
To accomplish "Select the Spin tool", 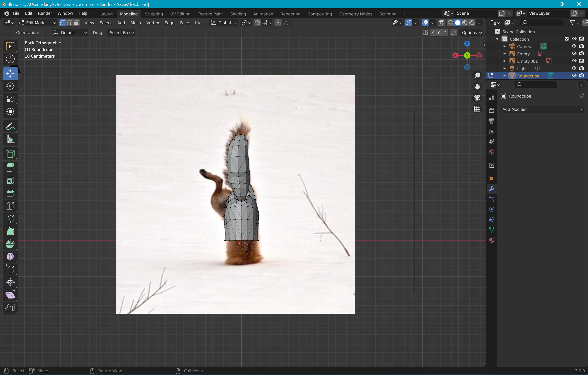I will pos(10,244).
